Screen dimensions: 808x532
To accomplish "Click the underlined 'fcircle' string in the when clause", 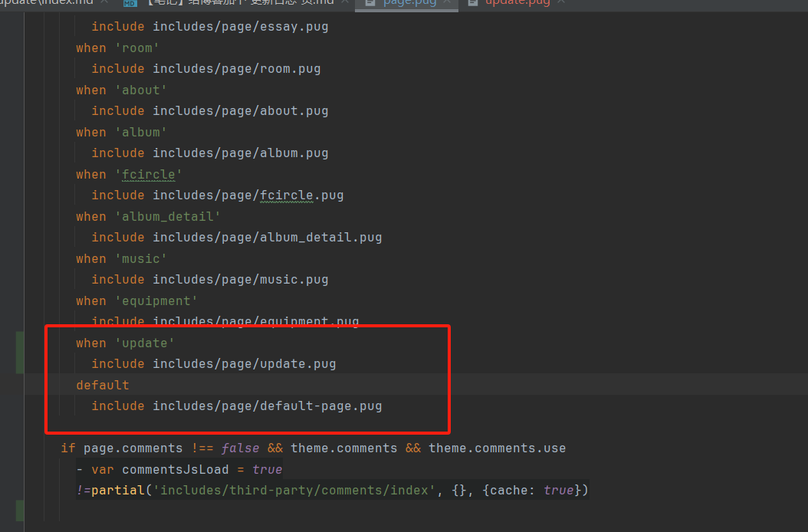I will [148, 174].
